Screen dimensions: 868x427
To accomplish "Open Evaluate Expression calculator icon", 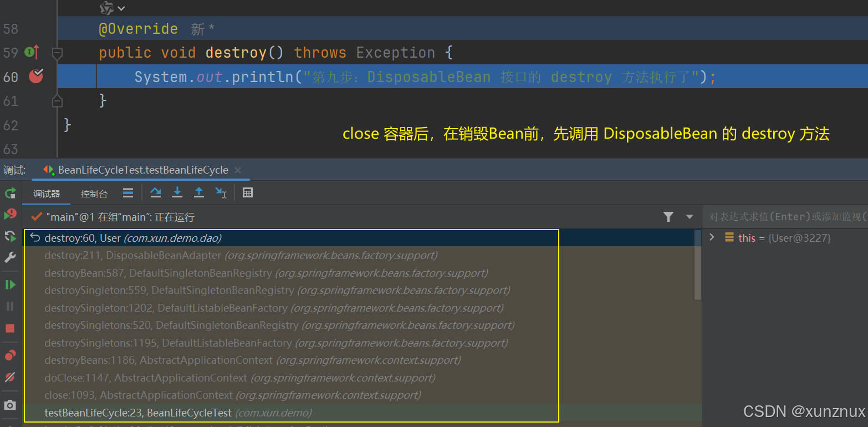I will pyautogui.click(x=248, y=193).
